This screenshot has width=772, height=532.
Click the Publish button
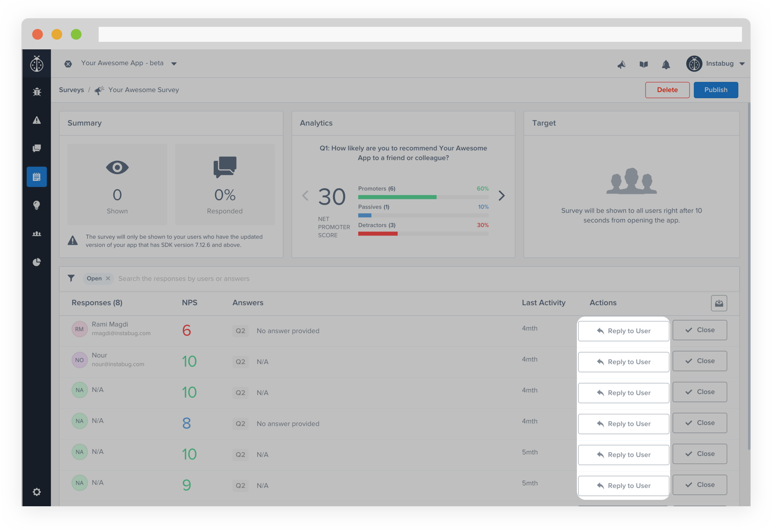point(716,90)
